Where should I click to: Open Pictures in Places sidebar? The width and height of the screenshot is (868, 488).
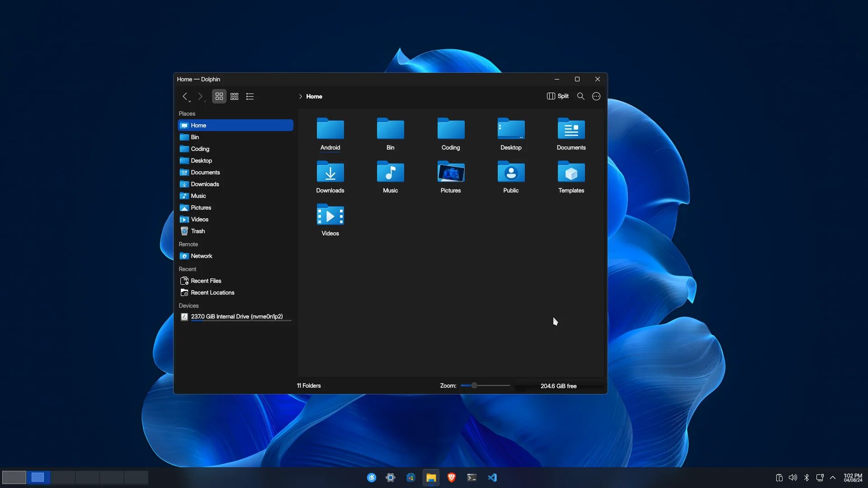click(236, 207)
